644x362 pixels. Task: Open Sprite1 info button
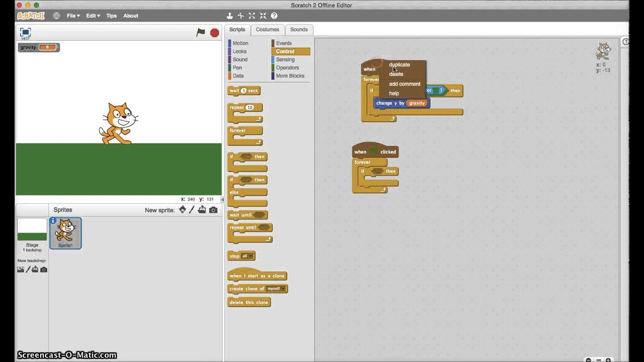[x=53, y=221]
